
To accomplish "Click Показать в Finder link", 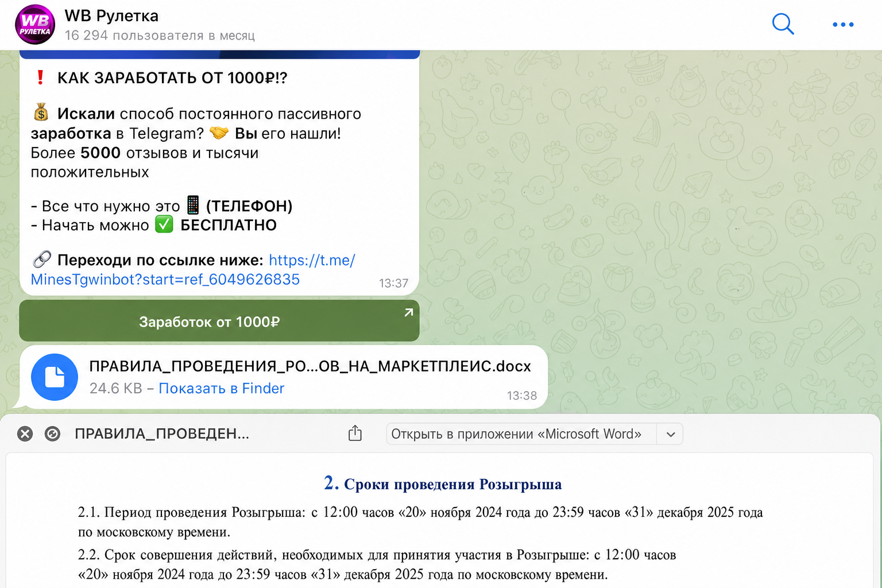I will pos(221,389).
